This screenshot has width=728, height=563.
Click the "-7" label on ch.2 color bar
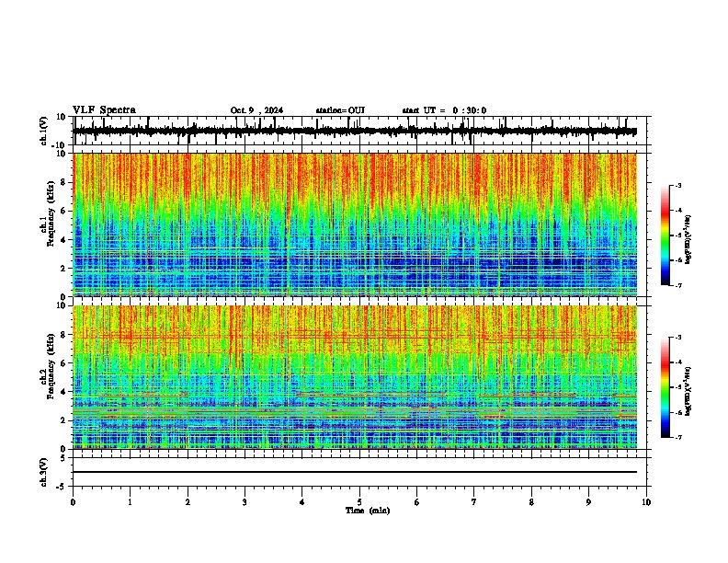677,437
